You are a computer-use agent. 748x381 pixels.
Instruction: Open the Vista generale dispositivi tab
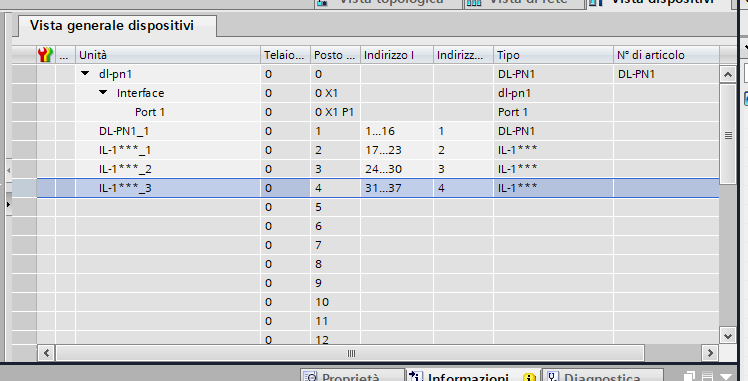pos(117,26)
